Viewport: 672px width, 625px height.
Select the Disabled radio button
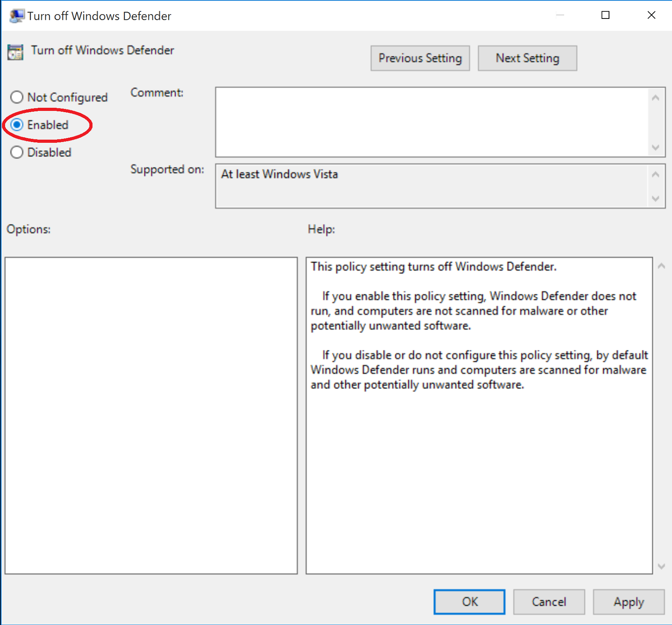17,152
